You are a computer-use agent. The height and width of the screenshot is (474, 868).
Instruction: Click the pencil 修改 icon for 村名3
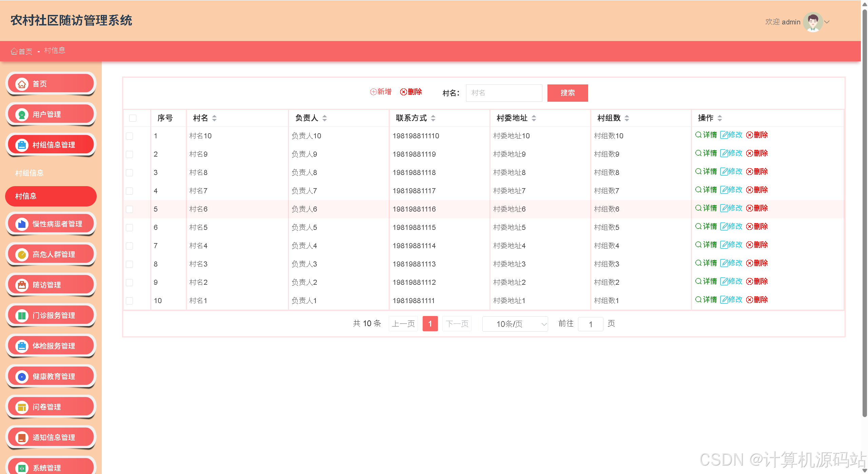(x=724, y=263)
